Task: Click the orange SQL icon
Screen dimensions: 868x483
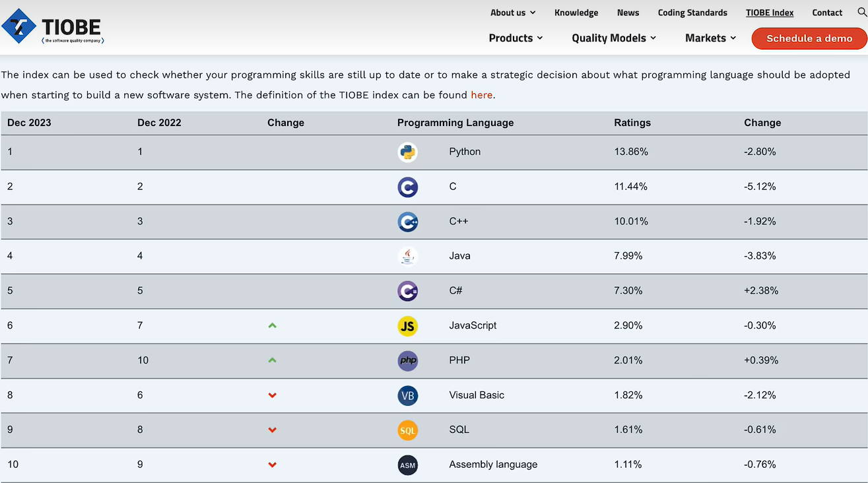Action: point(408,430)
